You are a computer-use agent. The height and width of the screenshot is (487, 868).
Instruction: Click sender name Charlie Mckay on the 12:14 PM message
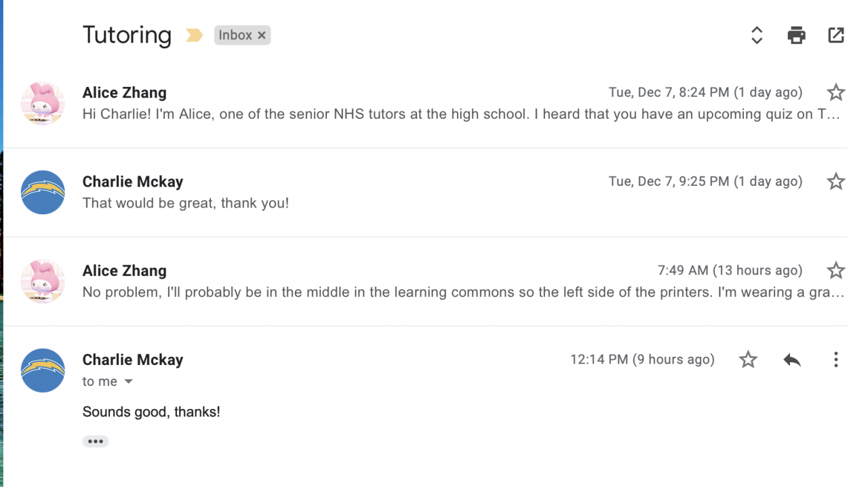click(x=133, y=359)
